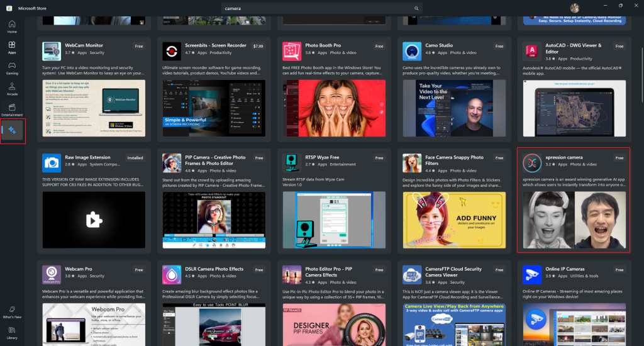This screenshot has height=346, width=644.
Task: Open the user profile avatar
Action: (x=574, y=8)
